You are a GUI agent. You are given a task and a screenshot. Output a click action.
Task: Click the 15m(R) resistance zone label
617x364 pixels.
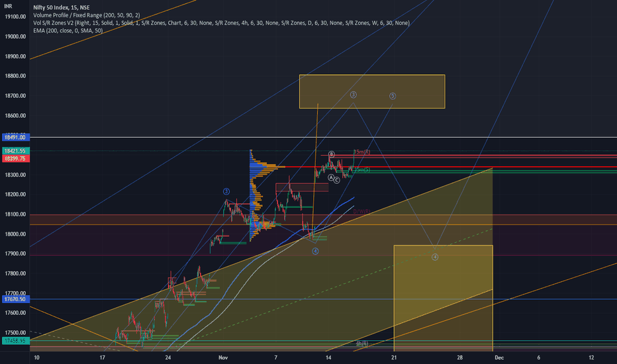pos(362,152)
